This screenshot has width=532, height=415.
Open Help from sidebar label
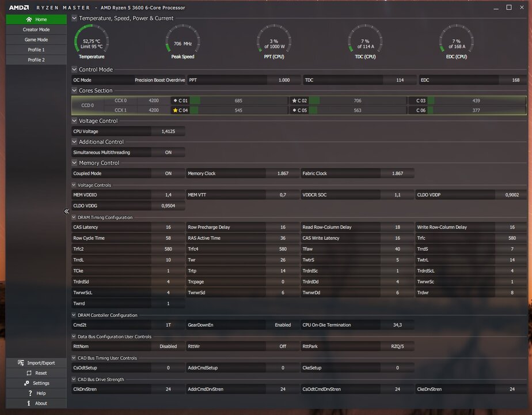coord(41,393)
